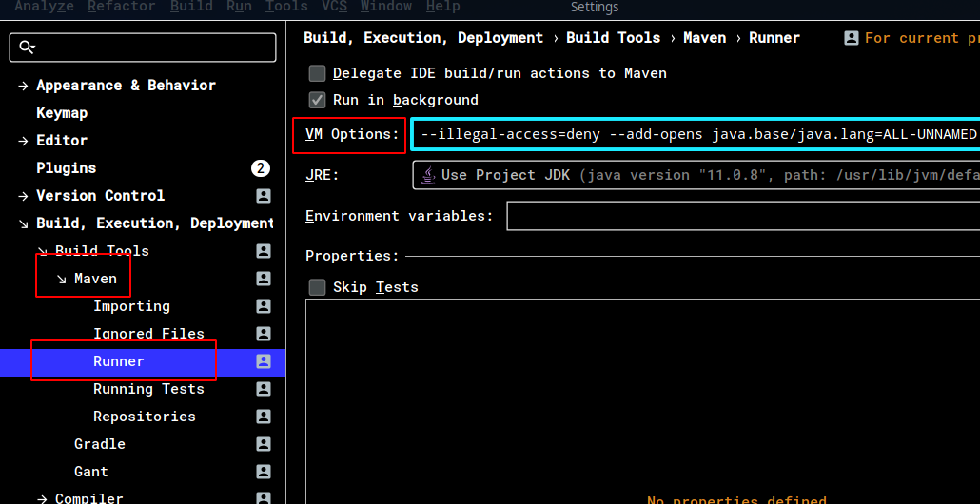The height and width of the screenshot is (504, 980).
Task: Click the For current project icon in header
Action: pos(852,38)
